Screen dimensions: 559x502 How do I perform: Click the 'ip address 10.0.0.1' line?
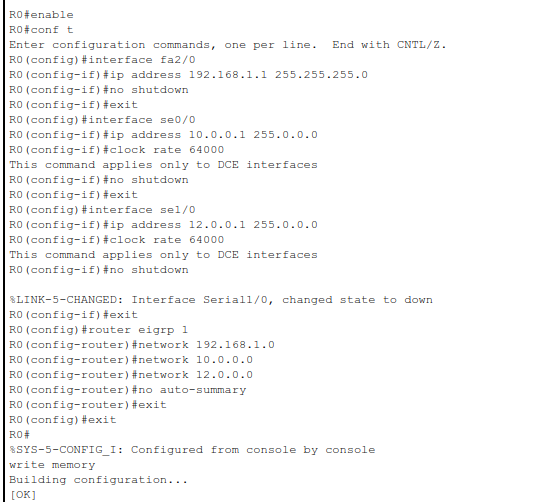tap(163, 135)
